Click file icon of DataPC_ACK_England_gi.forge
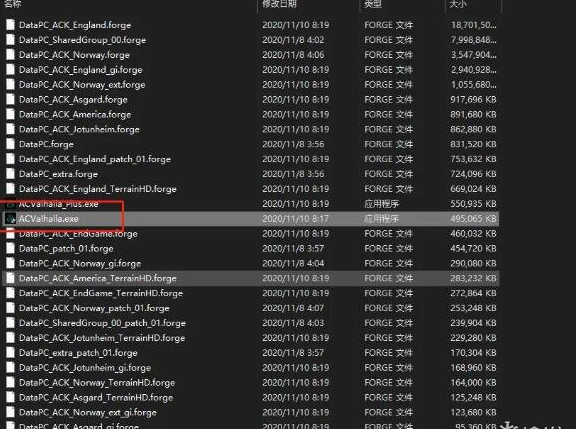The image size is (576, 429). coord(11,70)
